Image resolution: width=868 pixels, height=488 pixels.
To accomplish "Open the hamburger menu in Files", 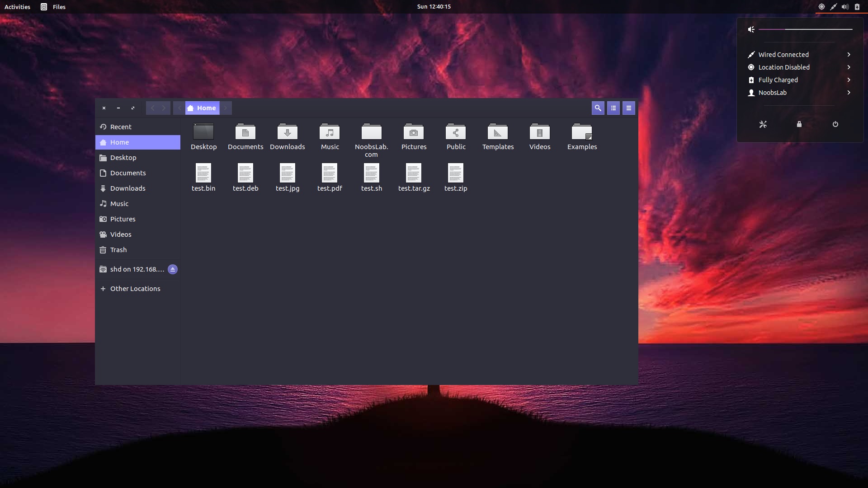I will (628, 108).
